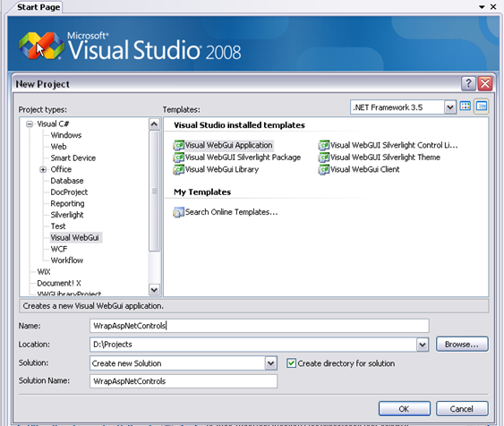Click the project types scrollbar thumb
Image resolution: width=504 pixels, height=426 pixels.
154,191
